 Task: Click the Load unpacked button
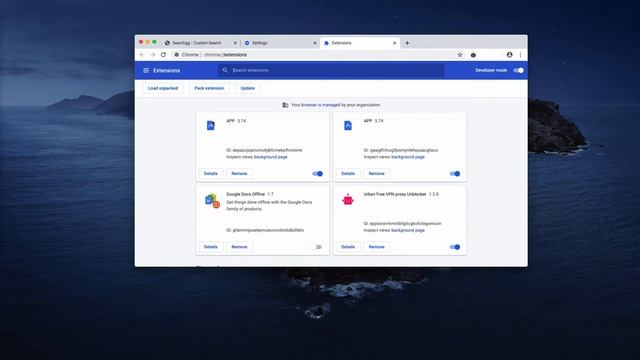163,88
